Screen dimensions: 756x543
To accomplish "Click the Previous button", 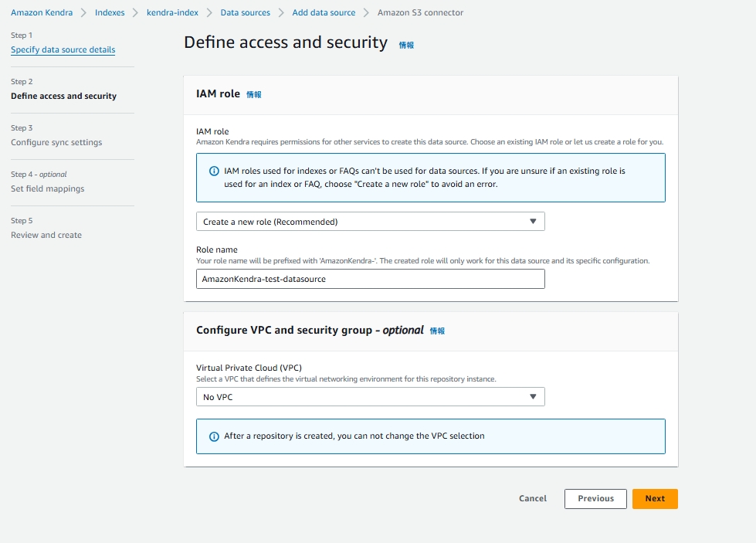I will click(x=595, y=499).
